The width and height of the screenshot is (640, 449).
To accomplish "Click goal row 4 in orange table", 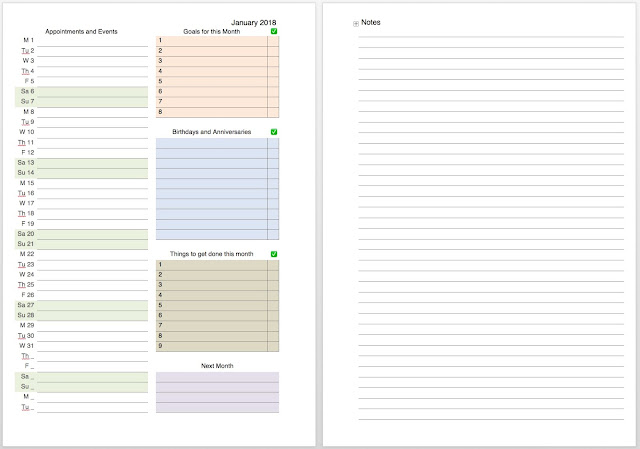I will [x=218, y=71].
